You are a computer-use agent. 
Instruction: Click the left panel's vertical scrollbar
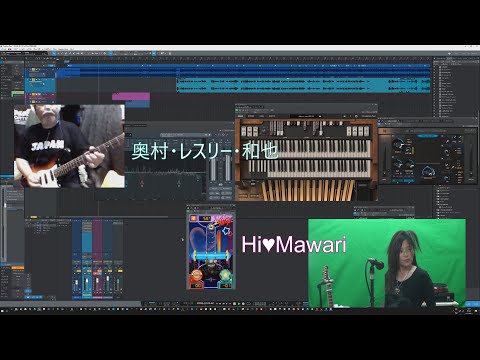5,223
